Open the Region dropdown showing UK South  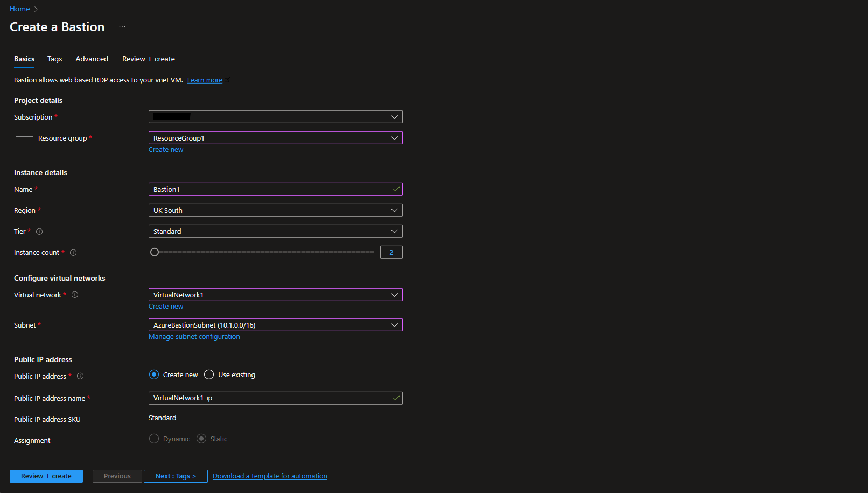click(275, 210)
